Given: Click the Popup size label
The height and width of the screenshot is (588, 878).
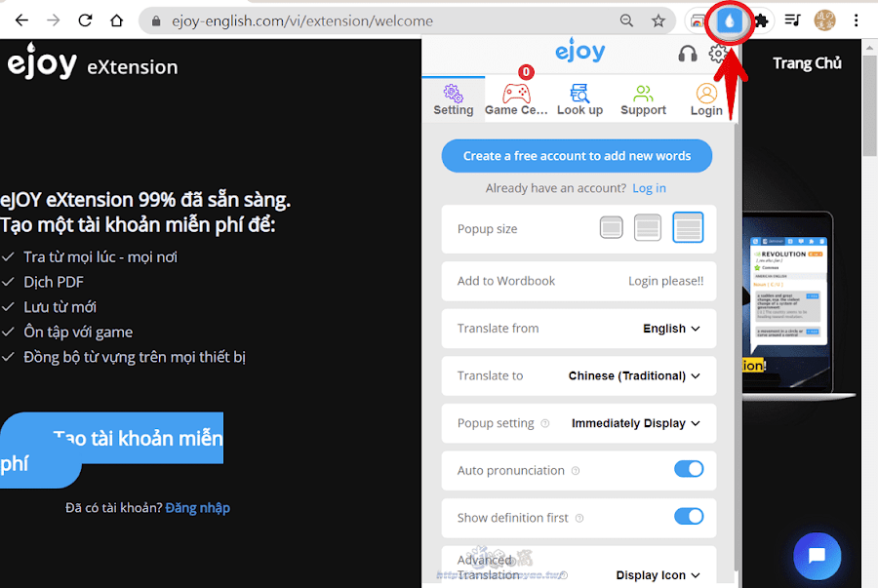Looking at the screenshot, I should (x=487, y=229).
